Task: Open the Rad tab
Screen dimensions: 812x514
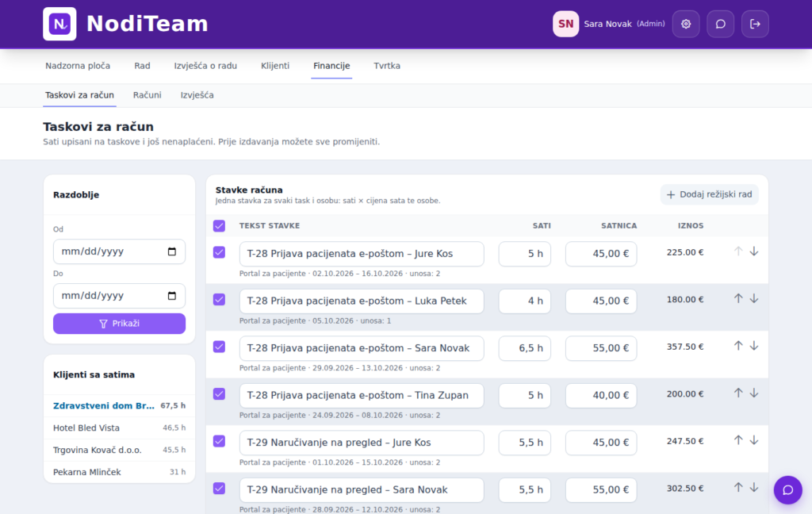Action: [x=142, y=66]
